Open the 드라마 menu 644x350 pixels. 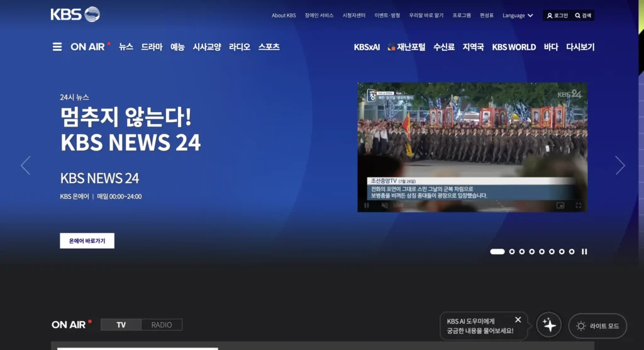pos(152,47)
